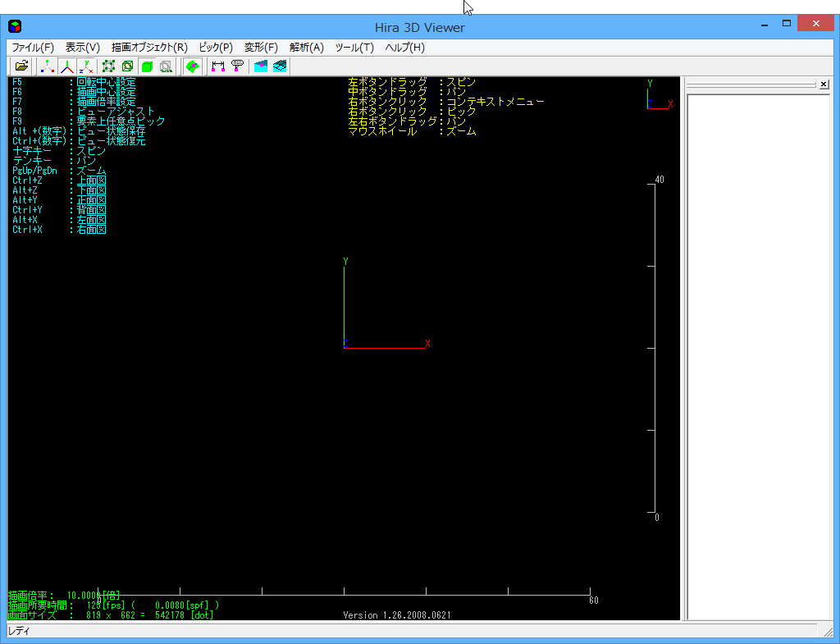Click the 画面サイズ status text line
Image resolution: width=840 pixels, height=644 pixels.
click(111, 615)
